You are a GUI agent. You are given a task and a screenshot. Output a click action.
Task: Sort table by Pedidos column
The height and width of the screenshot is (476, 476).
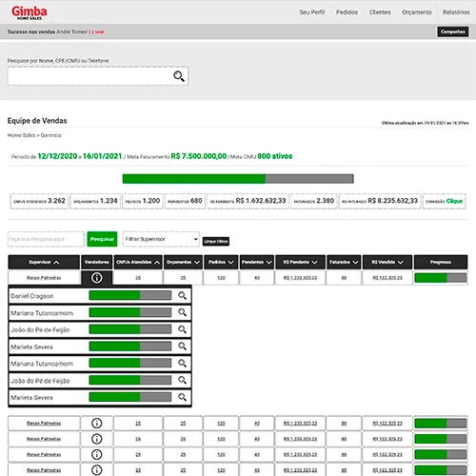click(221, 262)
